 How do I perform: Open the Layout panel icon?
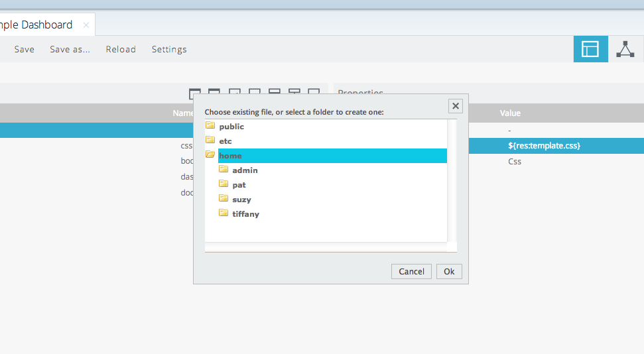pyautogui.click(x=590, y=49)
